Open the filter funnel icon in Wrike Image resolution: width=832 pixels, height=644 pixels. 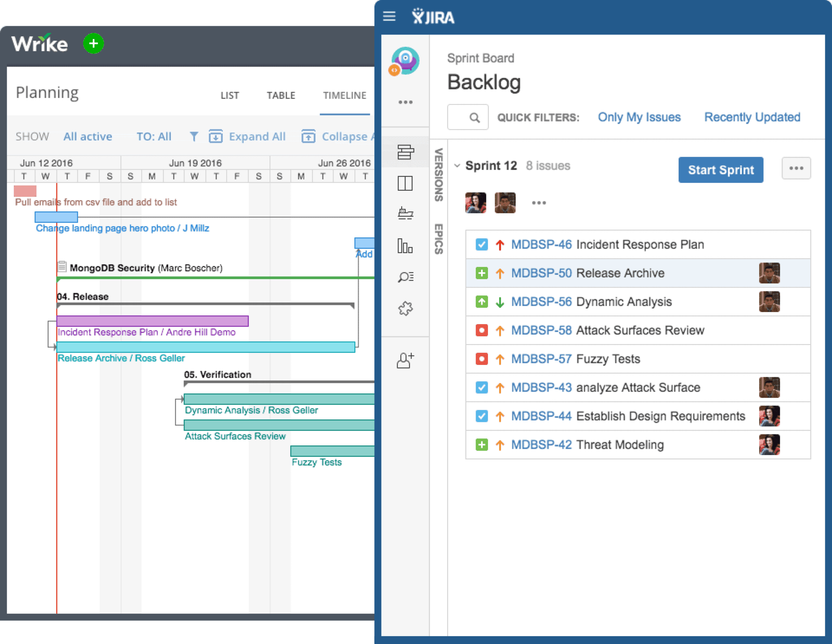pos(194,136)
